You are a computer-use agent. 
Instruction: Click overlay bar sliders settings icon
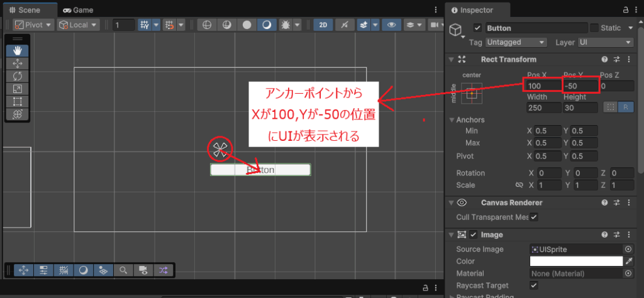(x=43, y=270)
